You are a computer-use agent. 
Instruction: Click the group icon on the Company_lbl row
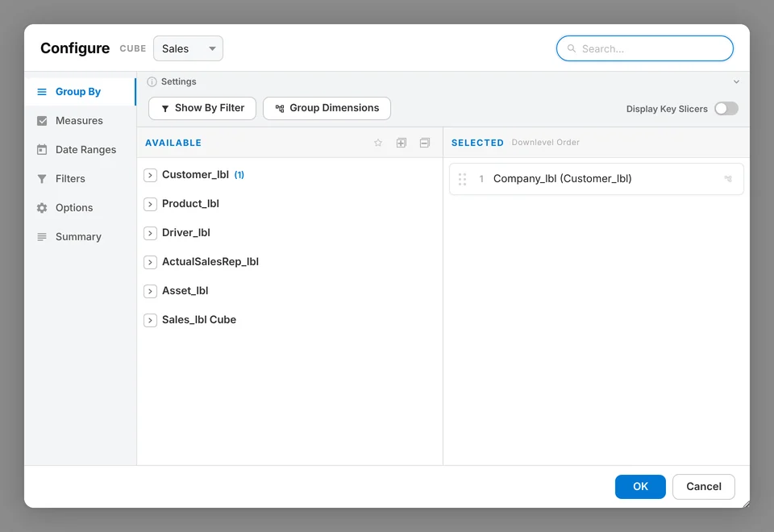(728, 179)
